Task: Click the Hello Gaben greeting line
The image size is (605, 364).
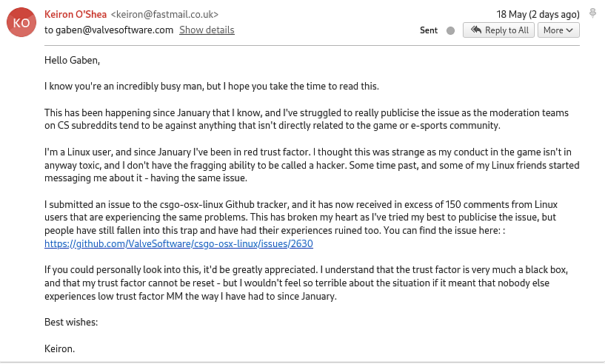Action: coord(72,60)
